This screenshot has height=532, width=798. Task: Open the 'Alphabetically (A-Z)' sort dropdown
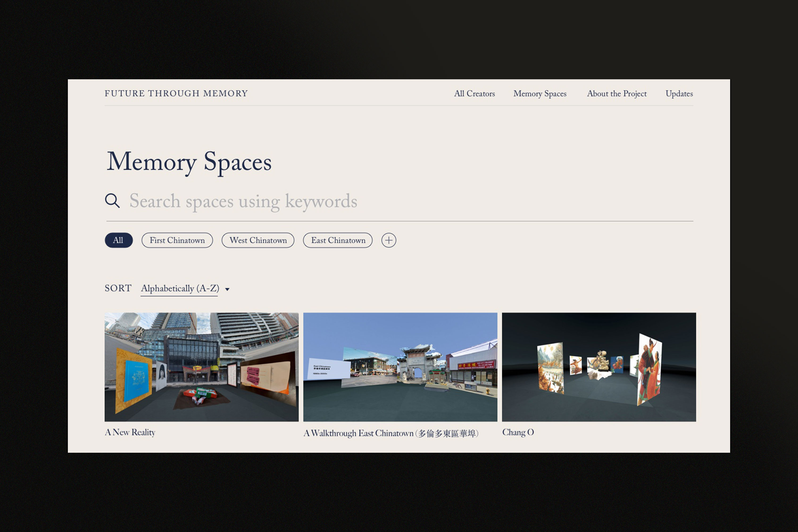click(179, 289)
